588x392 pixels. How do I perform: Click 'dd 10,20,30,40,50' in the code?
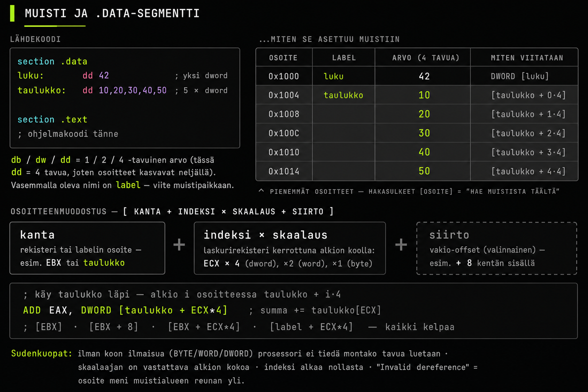pyautogui.click(x=124, y=90)
